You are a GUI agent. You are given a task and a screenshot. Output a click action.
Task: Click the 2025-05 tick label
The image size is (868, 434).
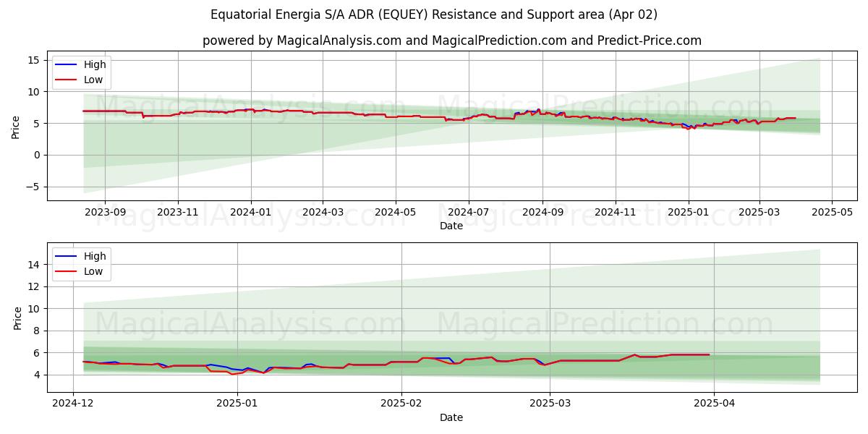click(832, 212)
